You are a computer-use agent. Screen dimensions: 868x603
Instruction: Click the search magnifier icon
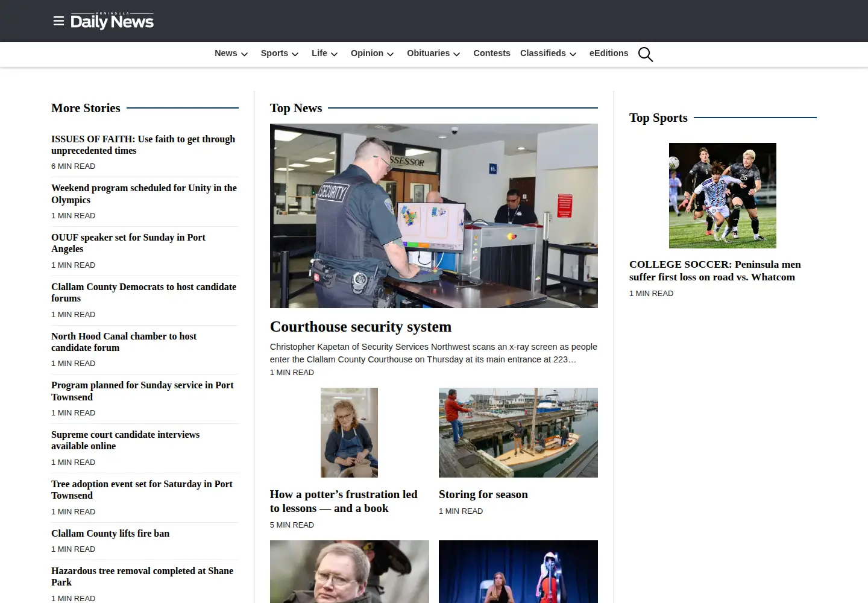646,54
